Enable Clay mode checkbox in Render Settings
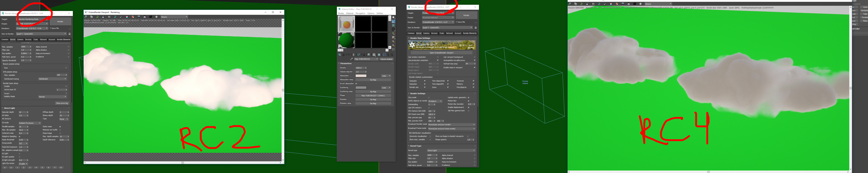 pos(429,97)
